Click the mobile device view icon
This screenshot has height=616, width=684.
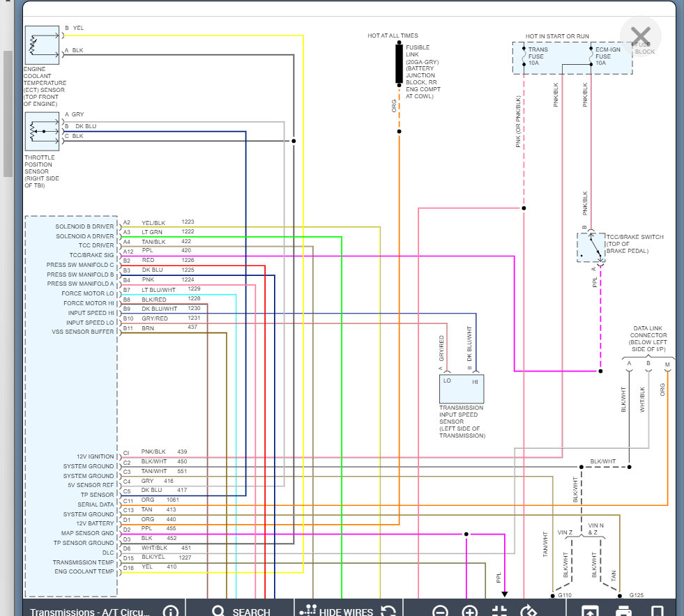[658, 610]
